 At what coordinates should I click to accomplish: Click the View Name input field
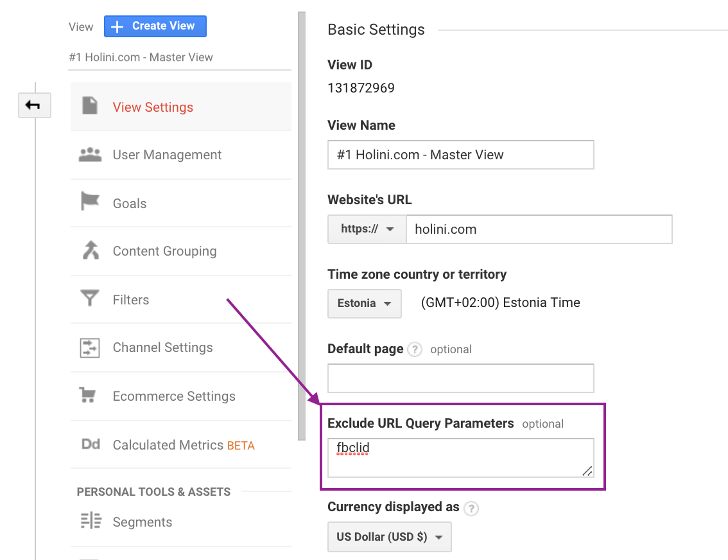pyautogui.click(x=460, y=155)
